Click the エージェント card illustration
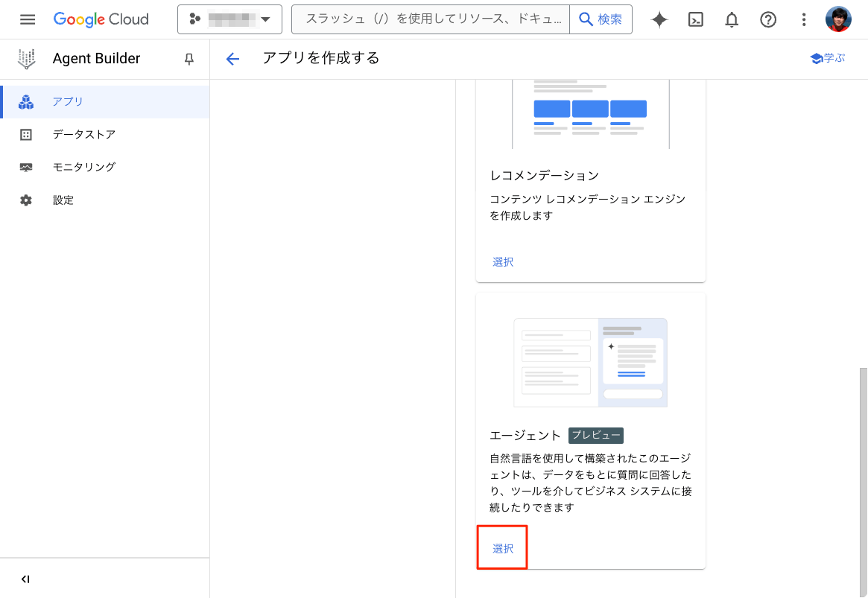The image size is (868, 598). click(x=591, y=363)
